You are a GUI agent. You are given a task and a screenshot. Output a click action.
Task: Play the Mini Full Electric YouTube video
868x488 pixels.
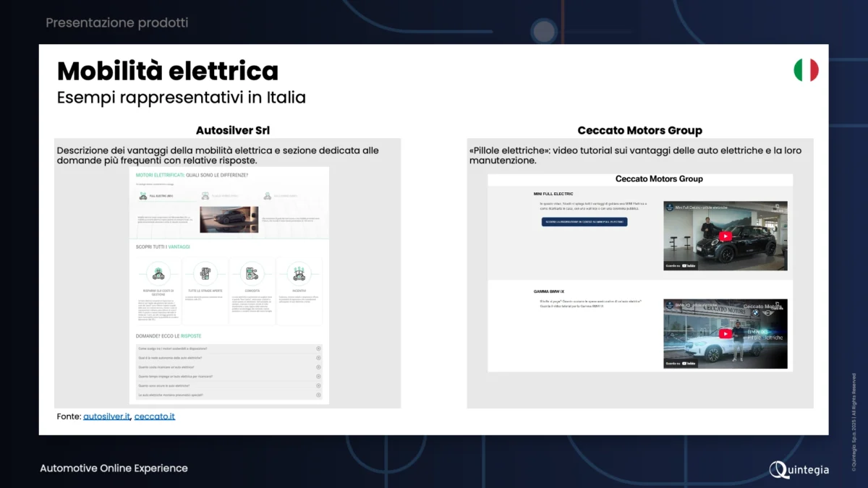[x=726, y=236]
